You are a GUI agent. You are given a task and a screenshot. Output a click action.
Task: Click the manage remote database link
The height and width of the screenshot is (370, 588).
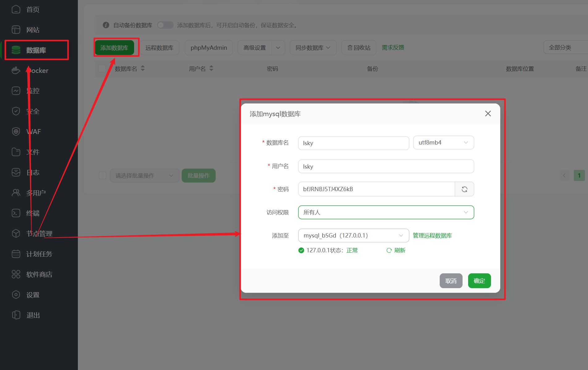point(432,236)
